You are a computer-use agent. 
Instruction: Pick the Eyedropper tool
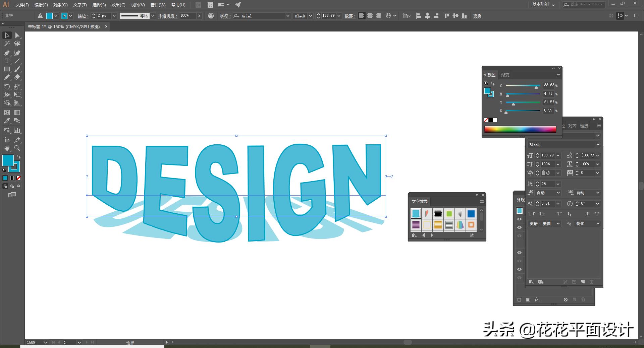(7, 121)
